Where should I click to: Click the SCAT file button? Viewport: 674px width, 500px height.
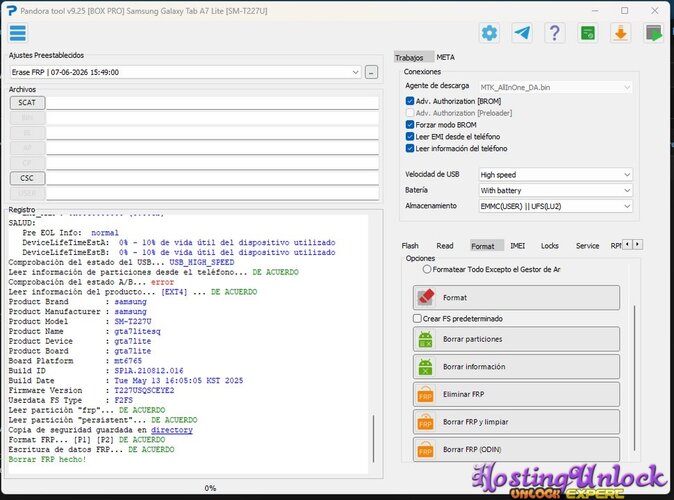27,103
